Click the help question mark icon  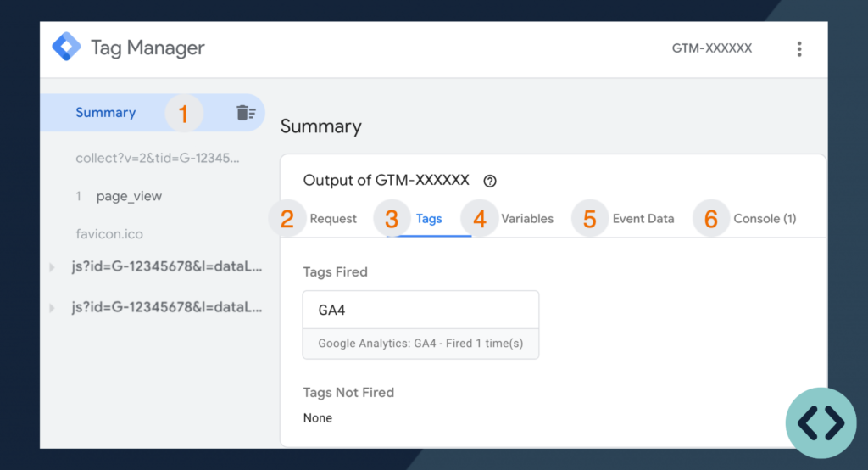489,181
